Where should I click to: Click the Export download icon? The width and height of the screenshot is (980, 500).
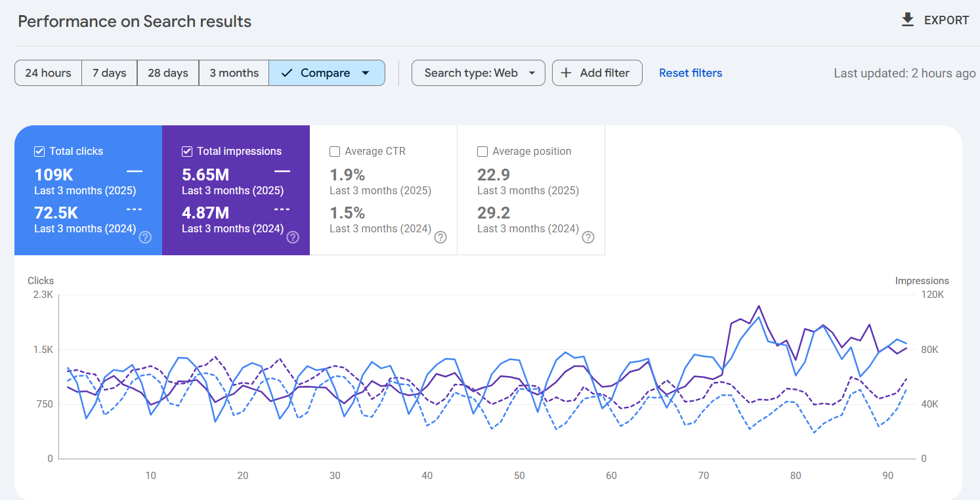[907, 20]
